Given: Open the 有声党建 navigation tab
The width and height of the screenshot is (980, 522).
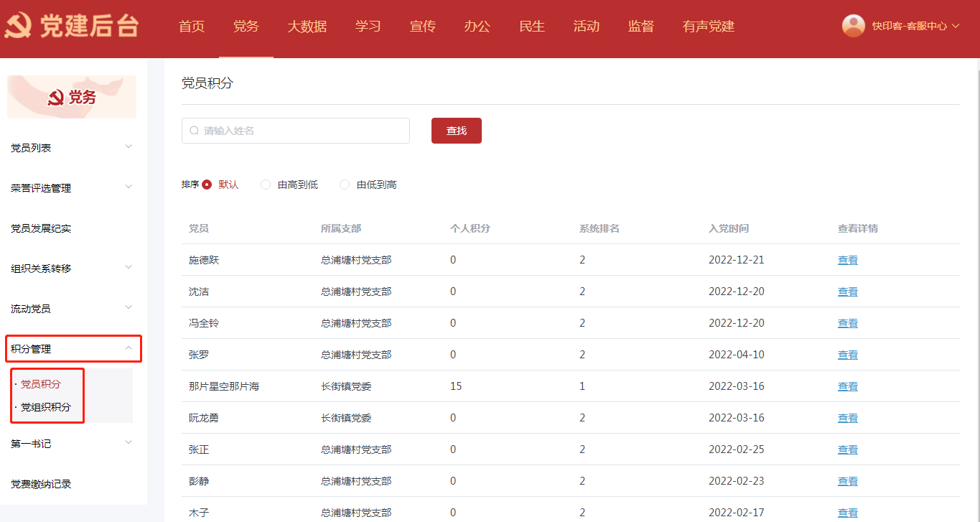Looking at the screenshot, I should point(708,27).
